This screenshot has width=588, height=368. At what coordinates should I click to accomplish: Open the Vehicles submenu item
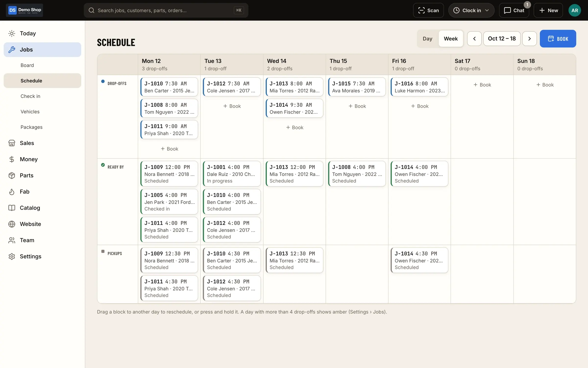42,112
